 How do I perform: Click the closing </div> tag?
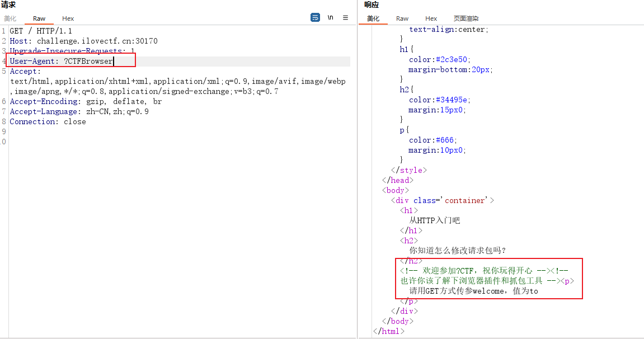click(x=404, y=311)
